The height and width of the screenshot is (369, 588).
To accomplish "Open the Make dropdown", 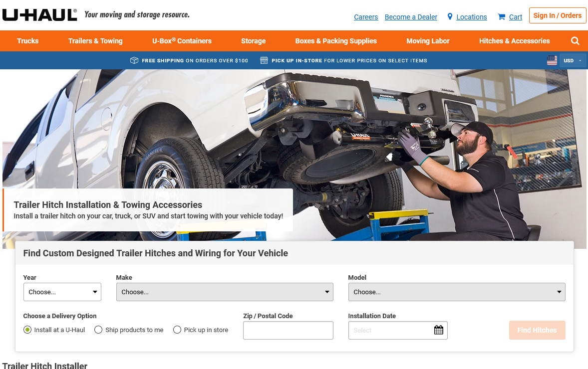I will point(225,292).
